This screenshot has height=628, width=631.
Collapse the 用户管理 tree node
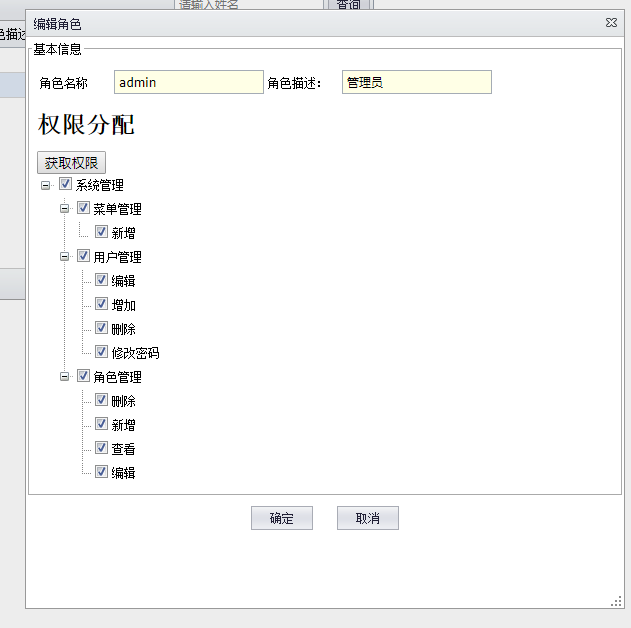(x=64, y=256)
